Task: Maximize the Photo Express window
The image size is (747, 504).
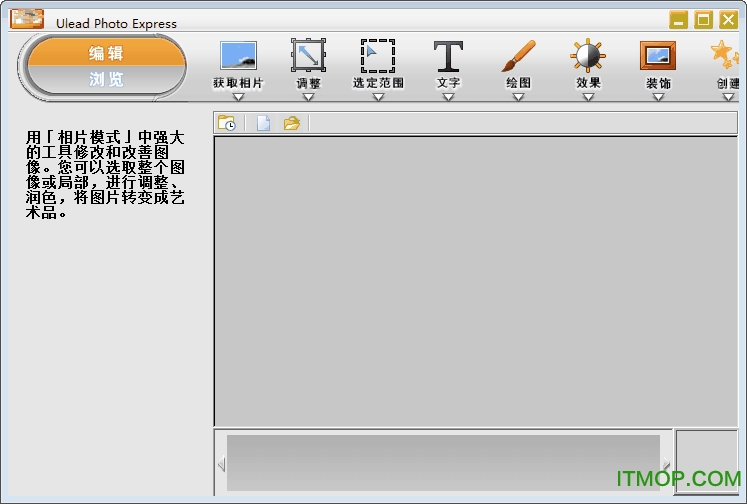Action: (703, 20)
